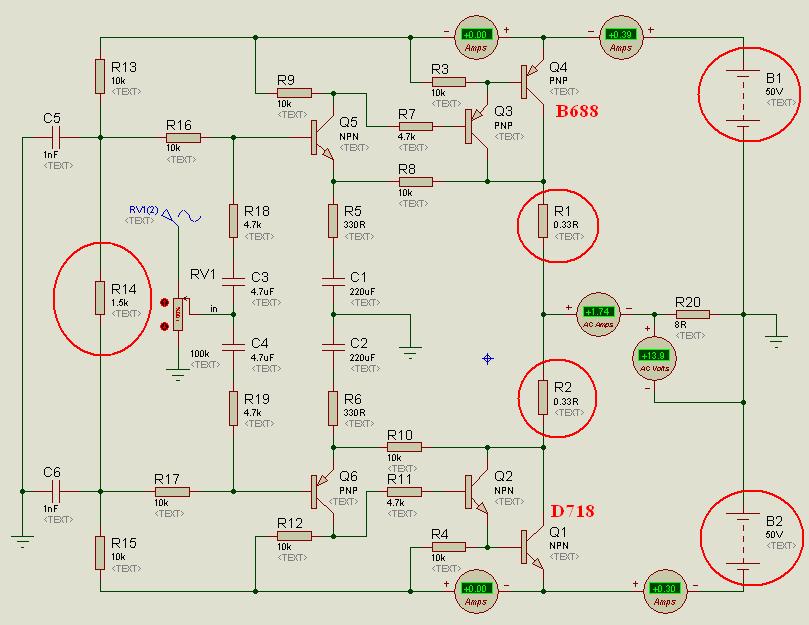Image resolution: width=809 pixels, height=625 pixels.
Task: Select the ammeter reading +0.39
Action: (621, 38)
